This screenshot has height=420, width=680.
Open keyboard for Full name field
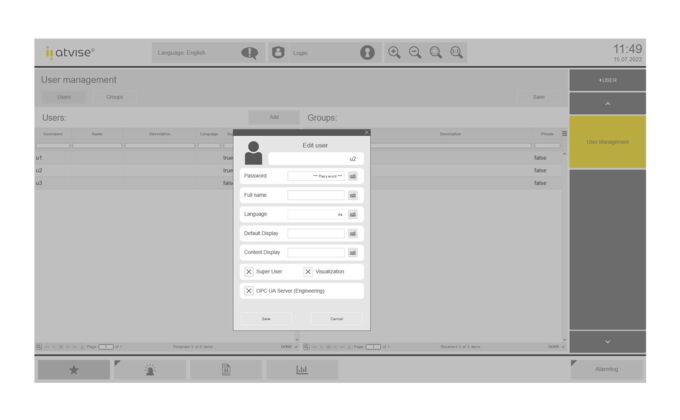point(353,195)
